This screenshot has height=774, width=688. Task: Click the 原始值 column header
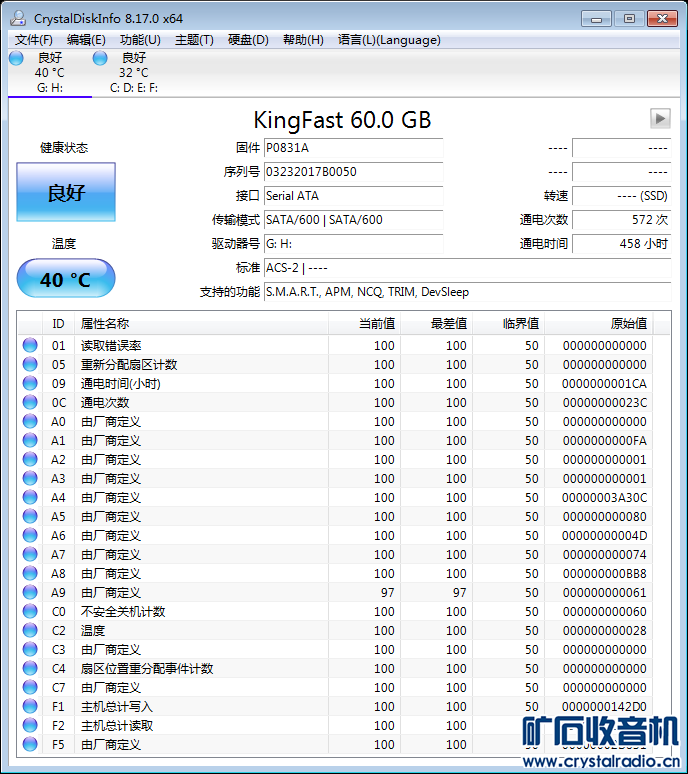coord(608,323)
